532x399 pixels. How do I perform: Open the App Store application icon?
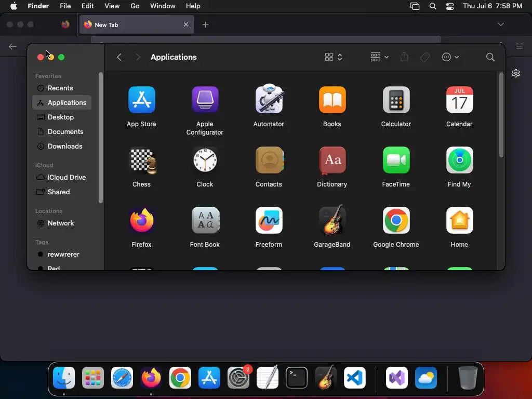point(141,100)
